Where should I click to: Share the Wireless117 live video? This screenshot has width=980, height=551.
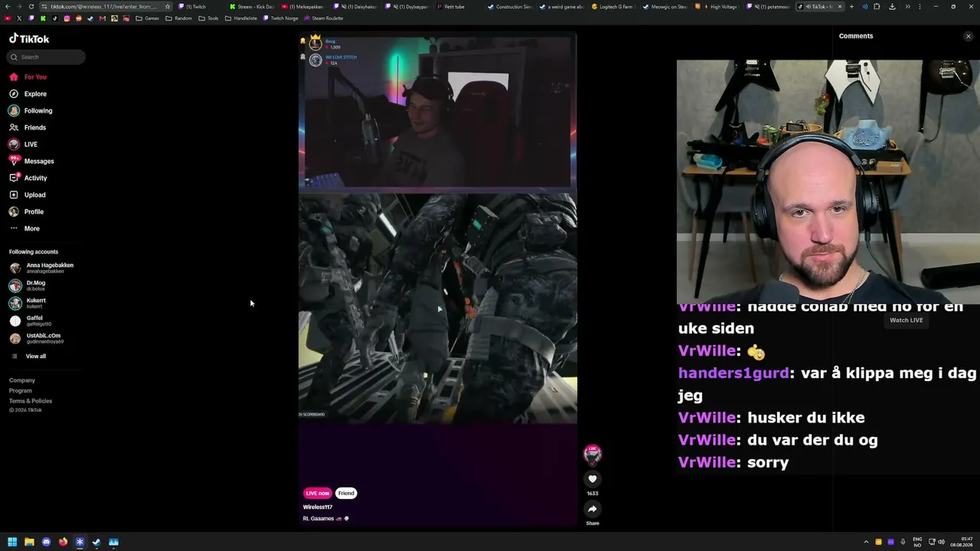tap(592, 510)
